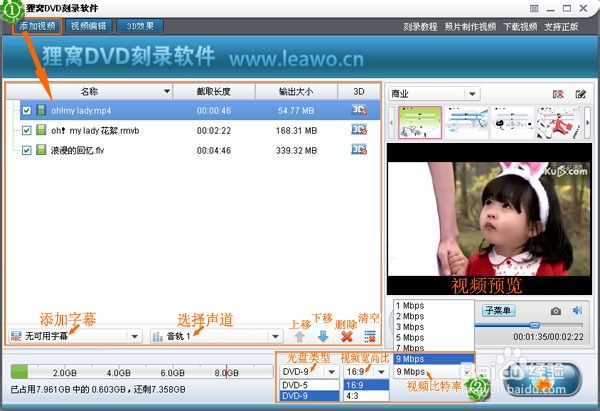This screenshot has width=600, height=411.
Task: Click the film icon beside oh! my lady 花絮.rmvb
Action: tap(41, 130)
